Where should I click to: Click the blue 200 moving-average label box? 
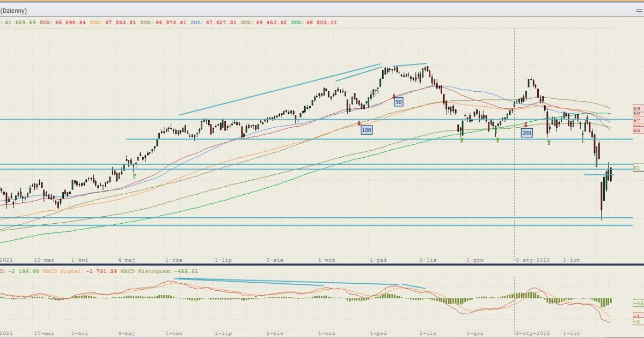[526, 132]
